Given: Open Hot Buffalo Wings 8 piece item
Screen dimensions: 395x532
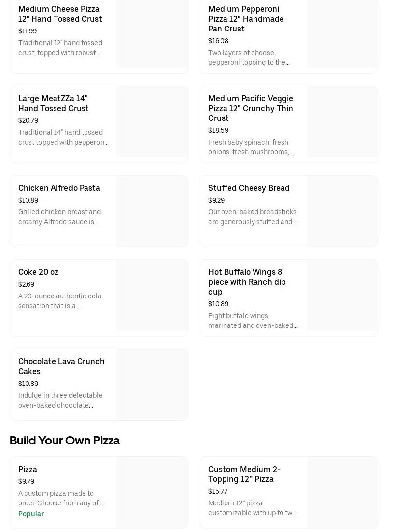Looking at the screenshot, I should point(247,282).
